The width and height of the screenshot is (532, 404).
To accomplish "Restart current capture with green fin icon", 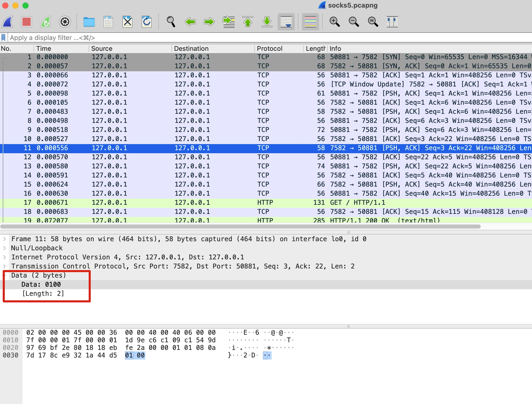I will pyautogui.click(x=46, y=22).
